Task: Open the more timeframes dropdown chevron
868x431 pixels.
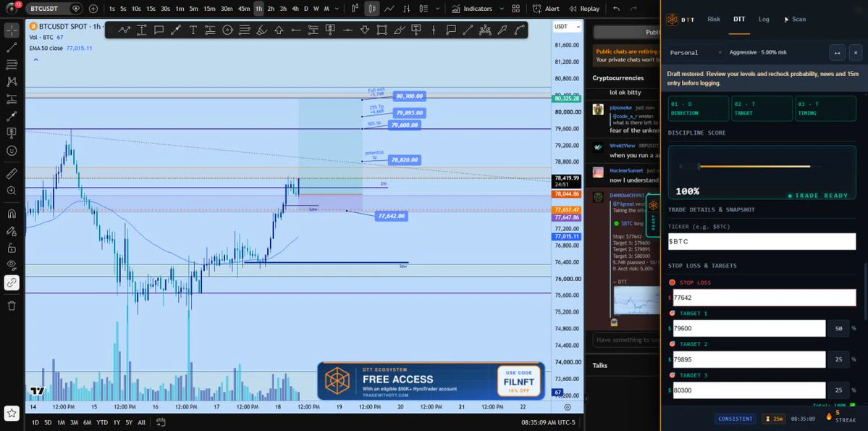Action: [337, 9]
